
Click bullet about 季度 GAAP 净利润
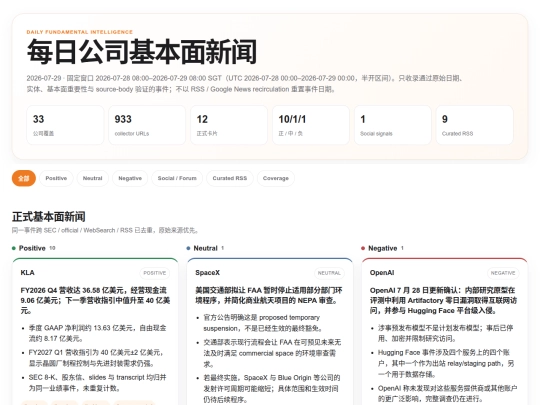point(97,333)
